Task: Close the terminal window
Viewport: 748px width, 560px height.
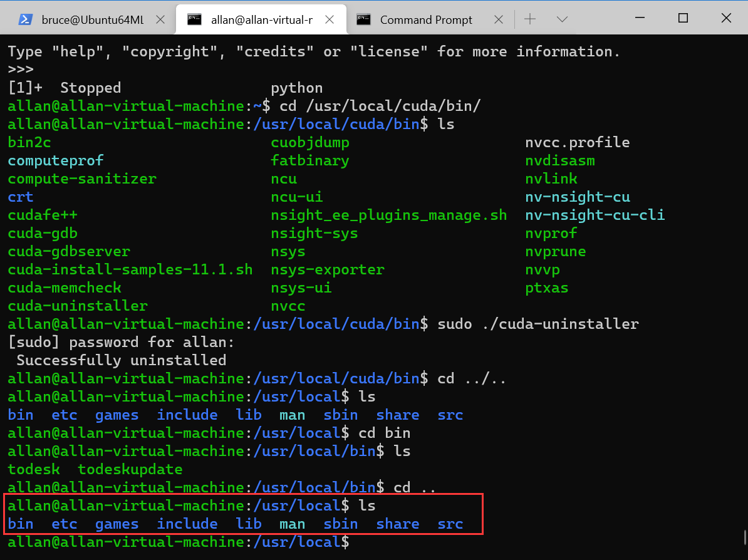Action: pyautogui.click(x=726, y=18)
